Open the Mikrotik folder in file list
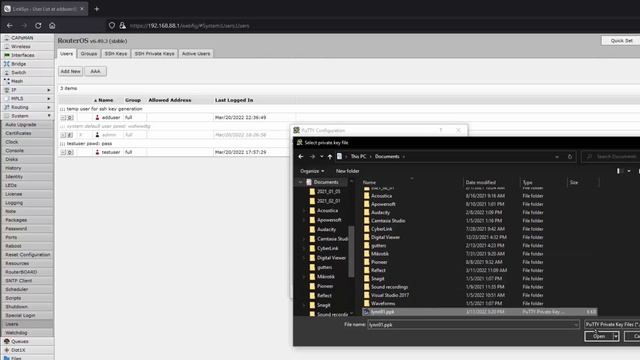This screenshot has width=640, height=360. (380, 254)
